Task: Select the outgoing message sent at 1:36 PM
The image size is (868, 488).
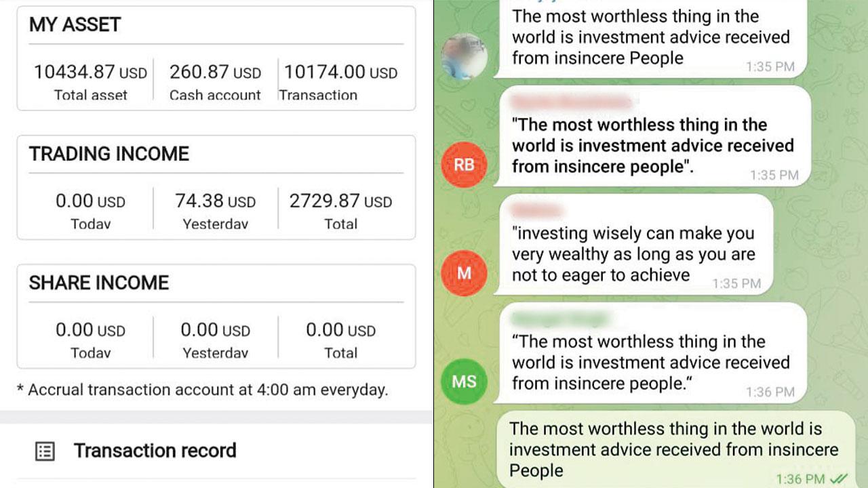Action: [x=674, y=449]
